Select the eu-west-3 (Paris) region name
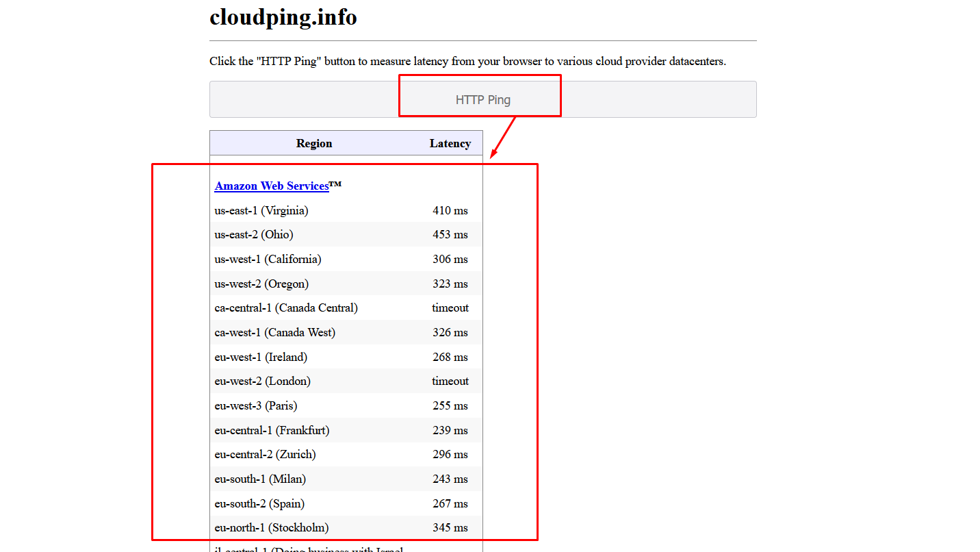Screen dimensions: 980x552 point(256,405)
